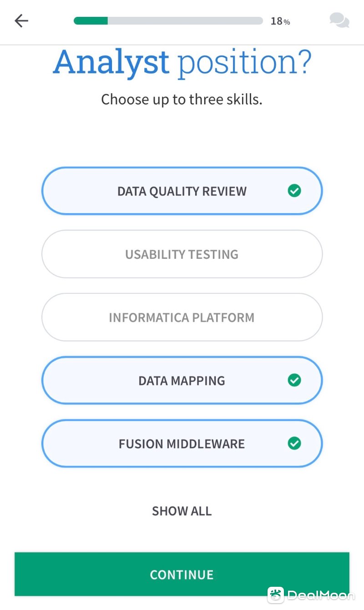Click the green check on Data Quality Review

(x=294, y=191)
